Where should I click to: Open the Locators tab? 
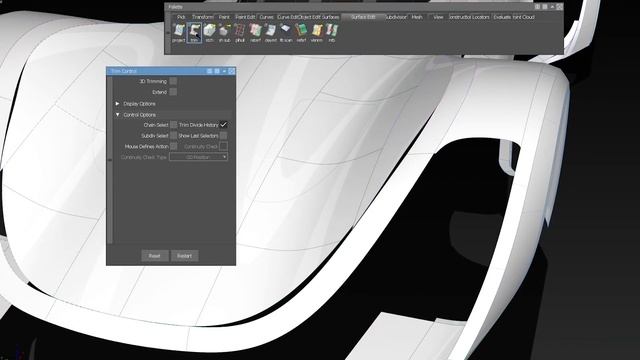[x=480, y=17]
